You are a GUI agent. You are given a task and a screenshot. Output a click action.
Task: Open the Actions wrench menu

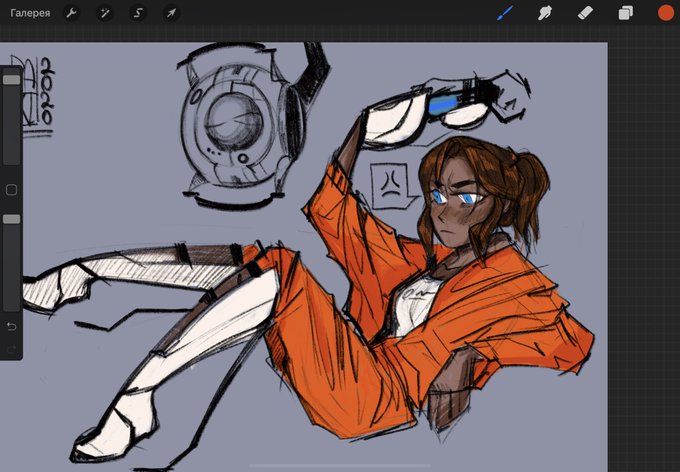tap(72, 13)
